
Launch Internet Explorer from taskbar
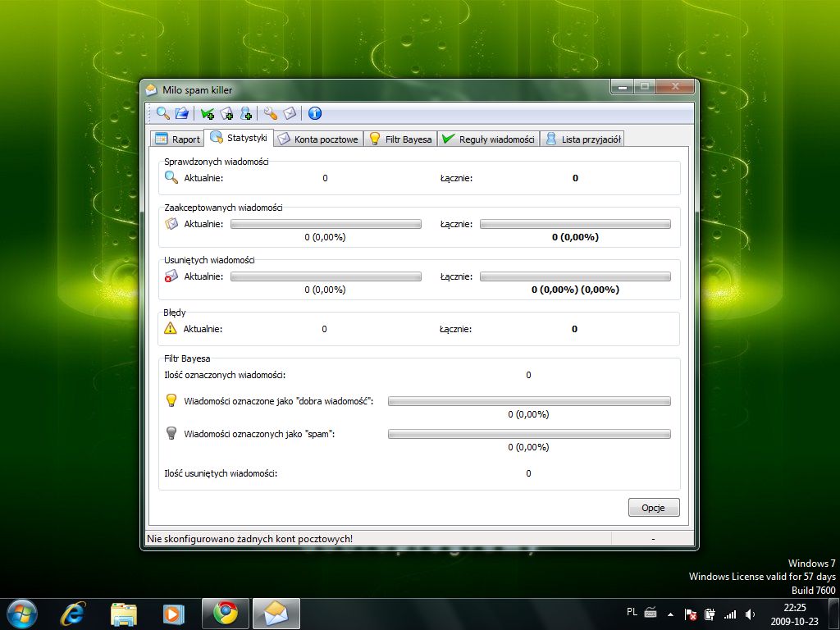(x=72, y=614)
